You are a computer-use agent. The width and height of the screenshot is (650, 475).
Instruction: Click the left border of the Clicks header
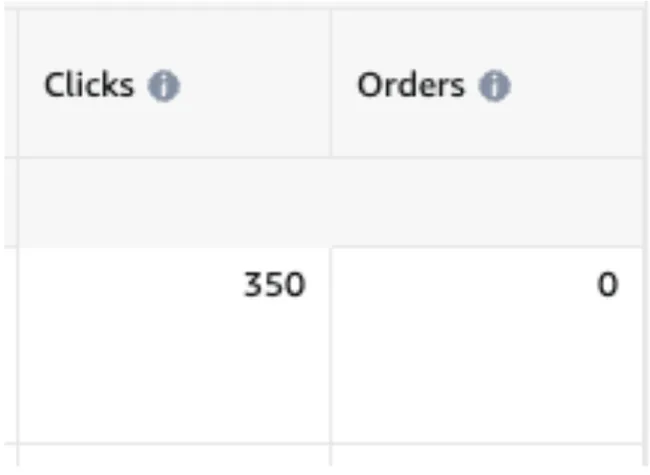pos(18,83)
